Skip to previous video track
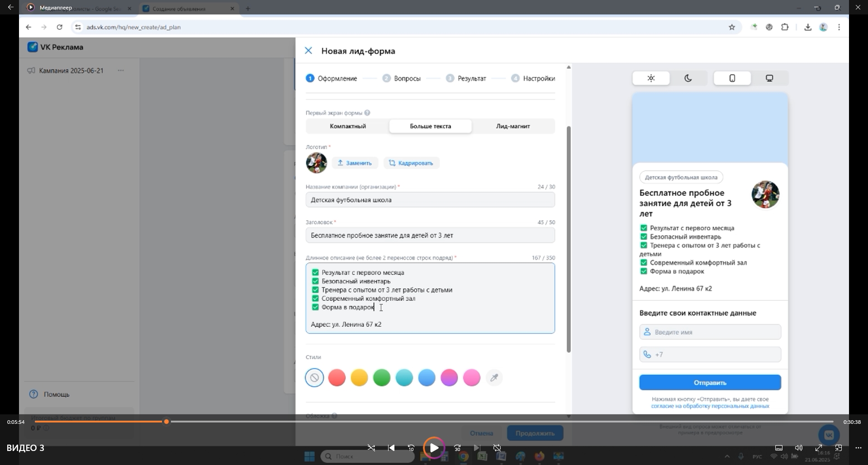This screenshot has width=868, height=465. click(x=391, y=448)
